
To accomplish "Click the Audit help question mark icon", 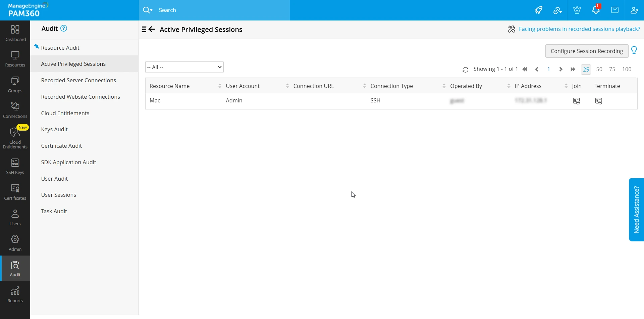I will (x=64, y=29).
